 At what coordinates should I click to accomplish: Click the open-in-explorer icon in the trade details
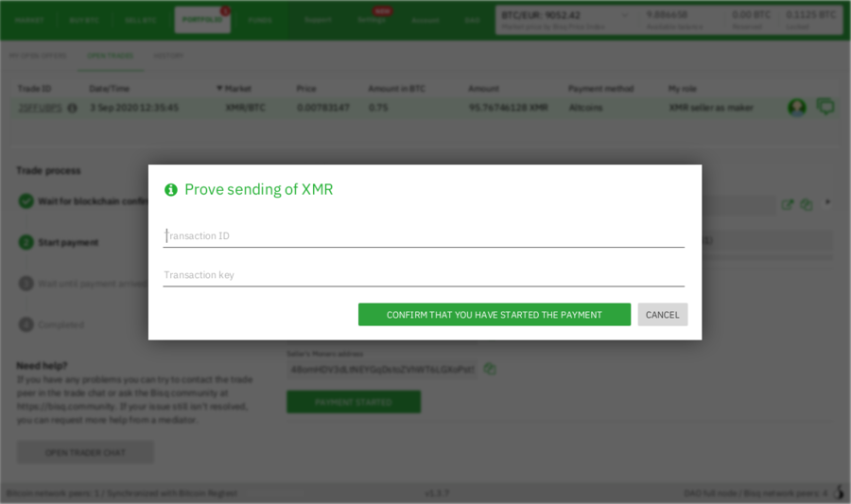(x=787, y=204)
